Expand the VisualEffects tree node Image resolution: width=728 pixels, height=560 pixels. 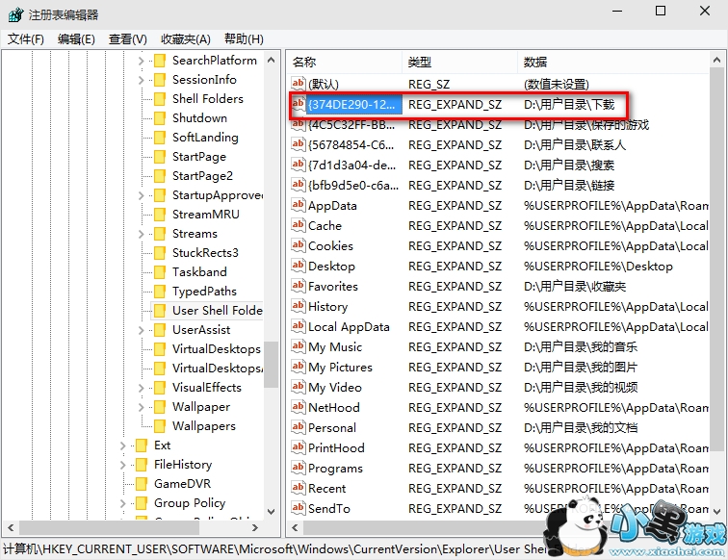pos(142,388)
